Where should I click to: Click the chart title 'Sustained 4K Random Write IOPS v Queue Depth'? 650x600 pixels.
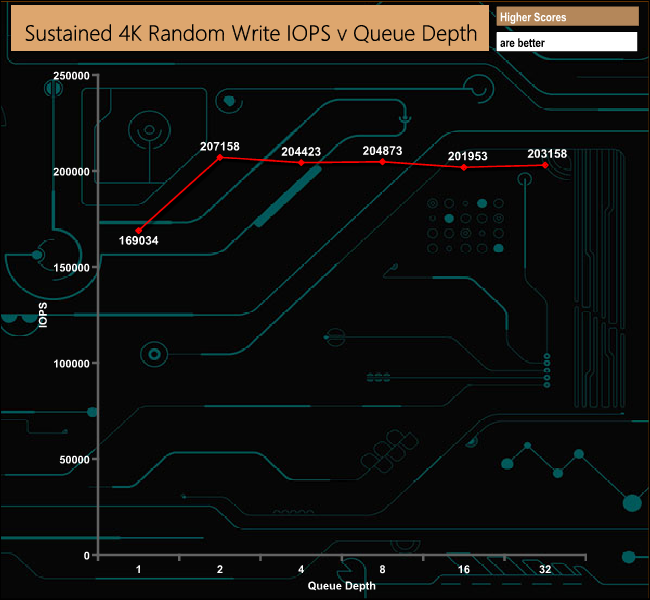[251, 33]
